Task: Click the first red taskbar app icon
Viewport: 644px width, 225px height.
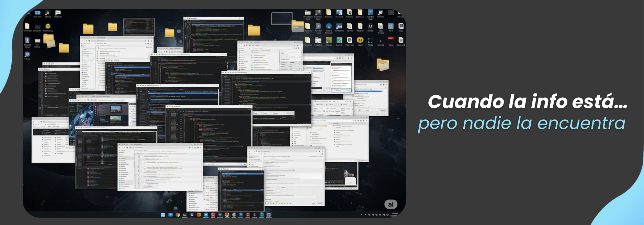Action: tap(213, 215)
